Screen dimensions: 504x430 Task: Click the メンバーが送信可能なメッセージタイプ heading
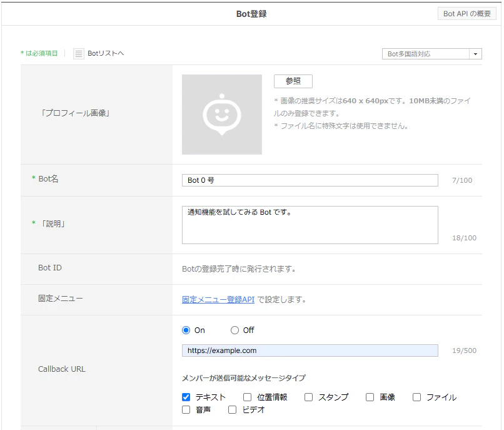[x=244, y=378]
